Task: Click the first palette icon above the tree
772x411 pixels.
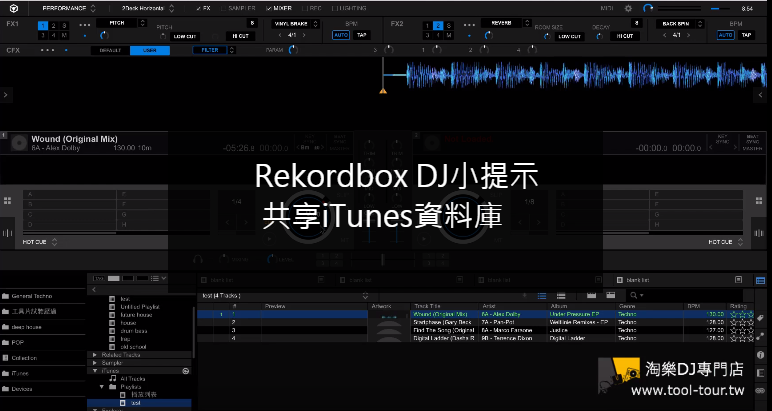Action: pyautogui.click(x=99, y=279)
